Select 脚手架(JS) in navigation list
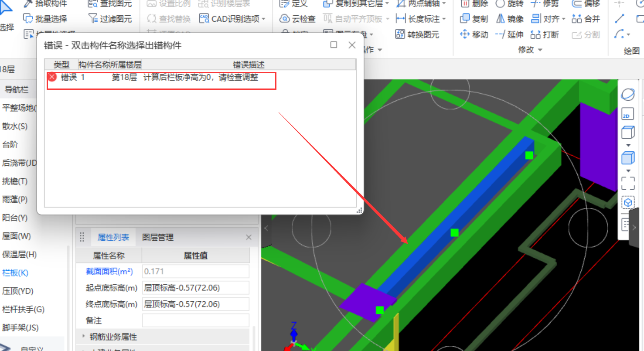This screenshot has height=351, width=644. pos(20,327)
